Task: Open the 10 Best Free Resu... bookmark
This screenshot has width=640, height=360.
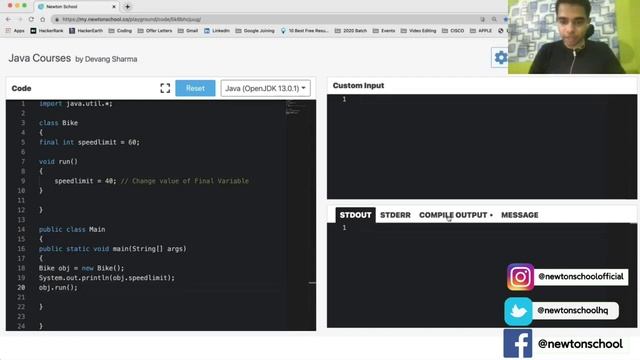Action: (304, 31)
